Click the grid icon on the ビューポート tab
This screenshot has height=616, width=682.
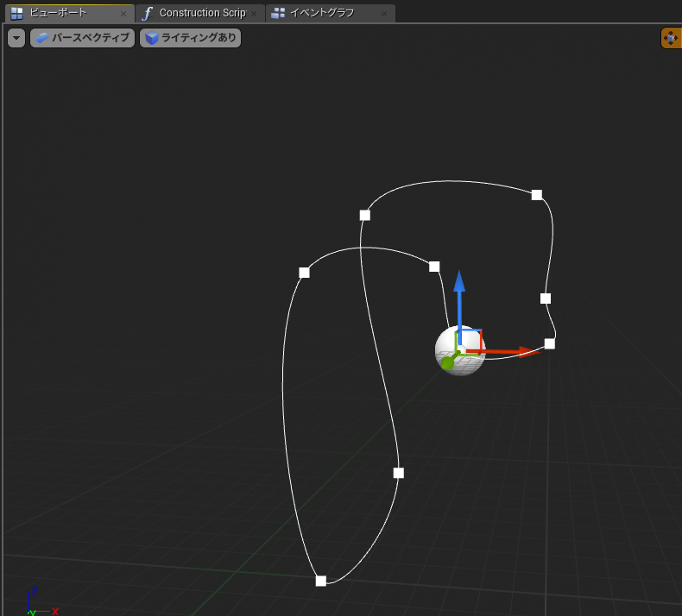click(x=17, y=14)
